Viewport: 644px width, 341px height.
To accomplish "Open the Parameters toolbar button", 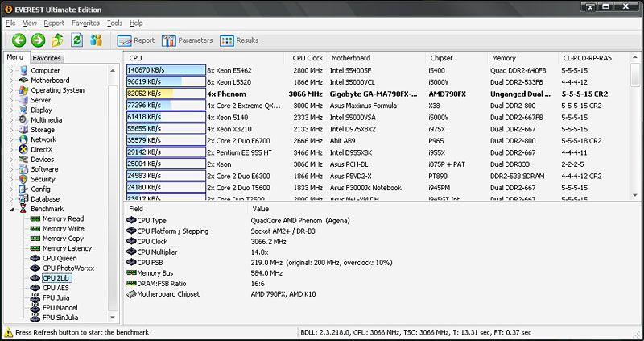I will click(x=187, y=40).
